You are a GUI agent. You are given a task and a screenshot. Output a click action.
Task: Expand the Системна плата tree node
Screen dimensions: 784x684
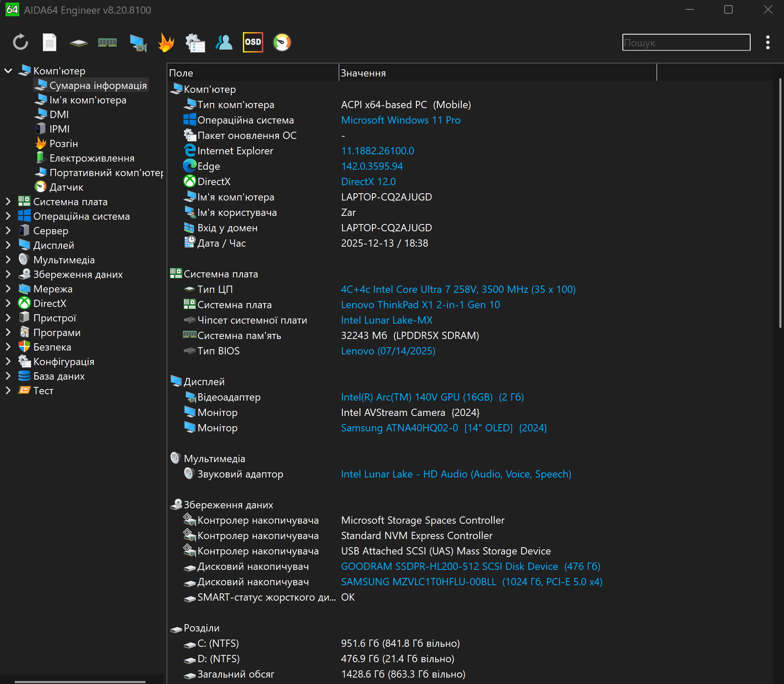point(8,201)
